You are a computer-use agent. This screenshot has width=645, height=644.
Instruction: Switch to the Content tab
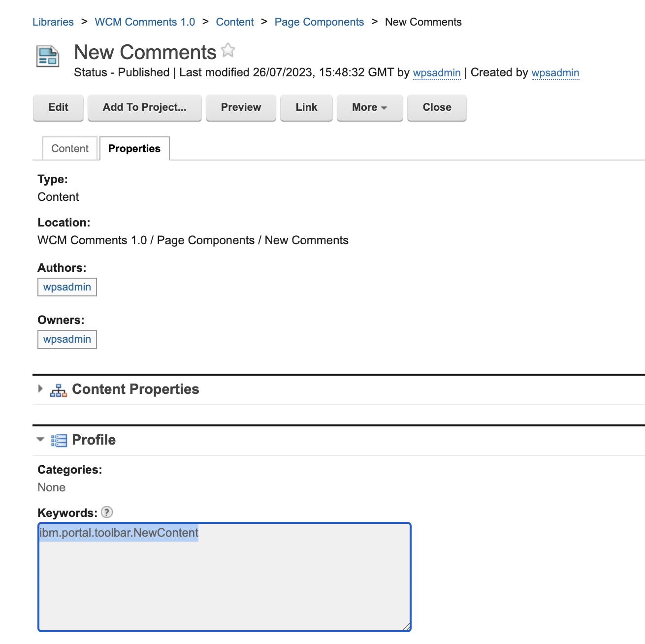click(69, 148)
